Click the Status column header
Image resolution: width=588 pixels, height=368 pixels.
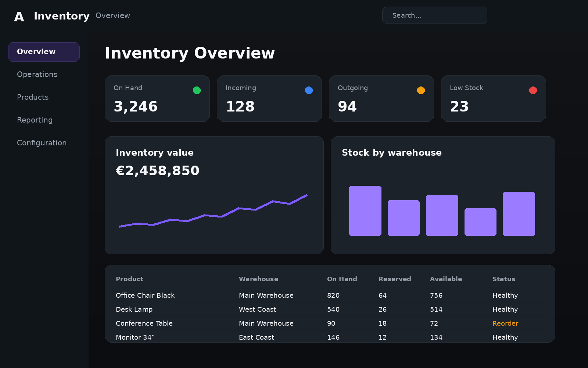pyautogui.click(x=503, y=279)
